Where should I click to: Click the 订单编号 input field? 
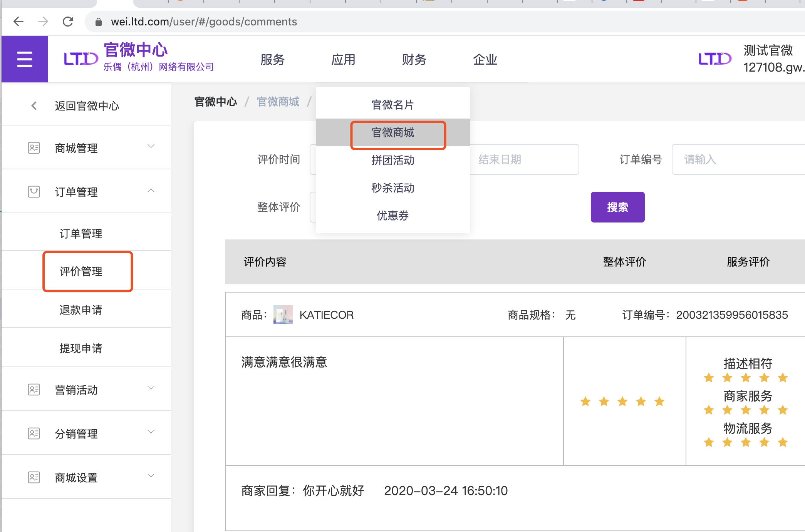(x=738, y=159)
